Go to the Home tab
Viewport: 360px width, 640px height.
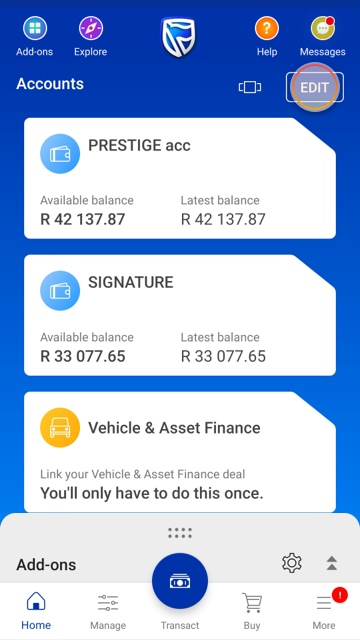pos(36,610)
